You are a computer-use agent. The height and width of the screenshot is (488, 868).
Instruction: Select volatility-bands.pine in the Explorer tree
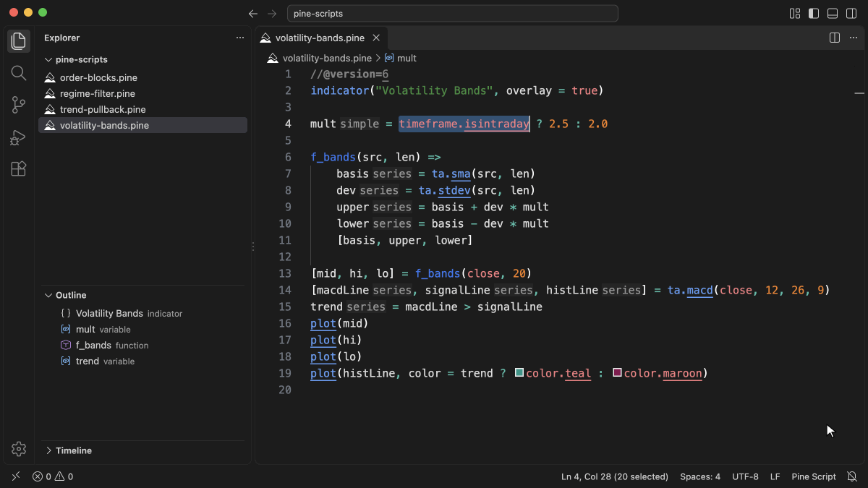pyautogui.click(x=142, y=125)
